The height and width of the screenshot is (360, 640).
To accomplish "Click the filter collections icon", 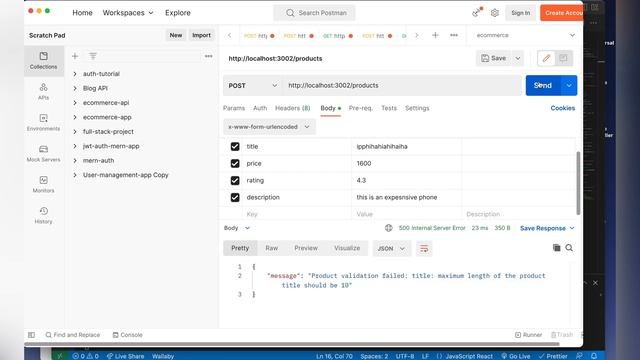I will tap(93, 56).
